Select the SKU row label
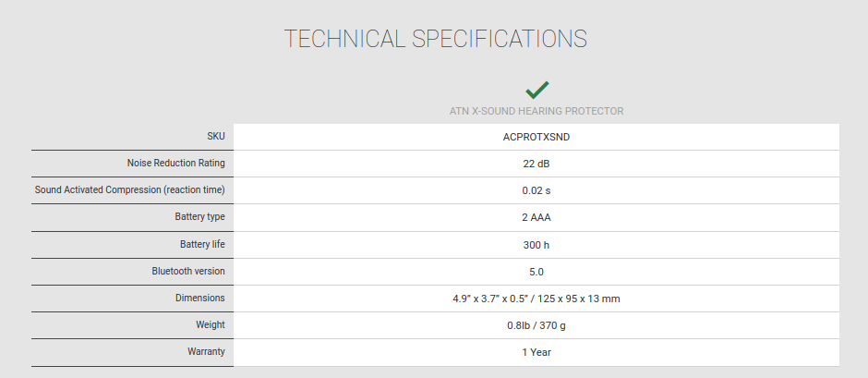 click(x=216, y=137)
